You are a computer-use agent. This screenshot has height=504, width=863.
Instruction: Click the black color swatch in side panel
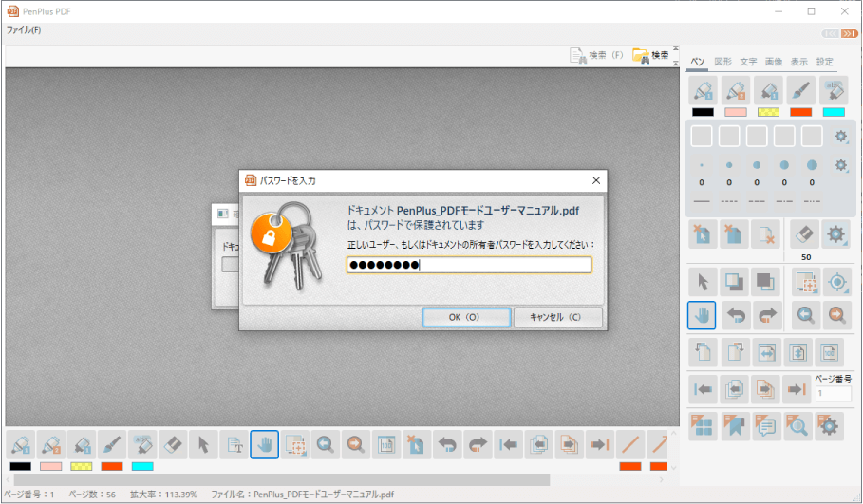pyautogui.click(x=703, y=112)
